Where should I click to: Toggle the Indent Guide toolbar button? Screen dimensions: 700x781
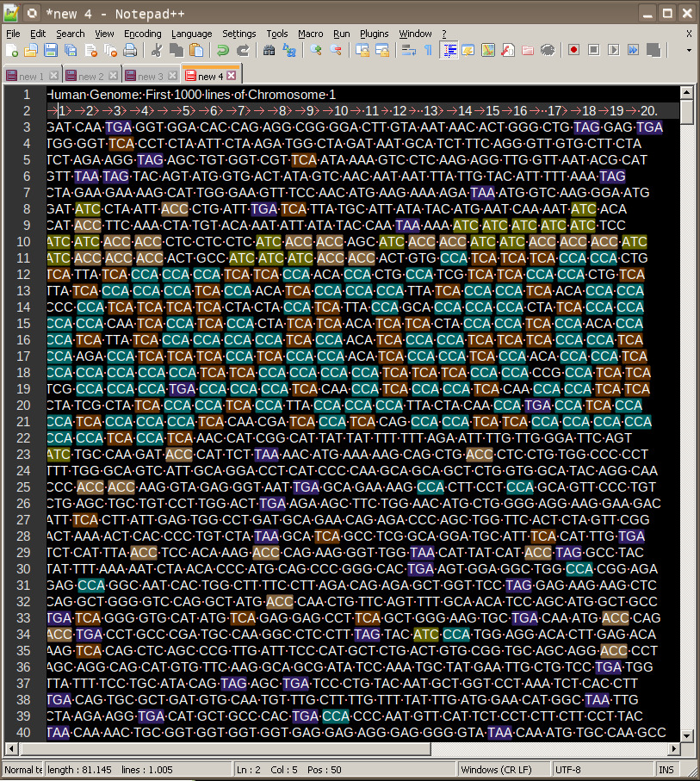coord(449,51)
